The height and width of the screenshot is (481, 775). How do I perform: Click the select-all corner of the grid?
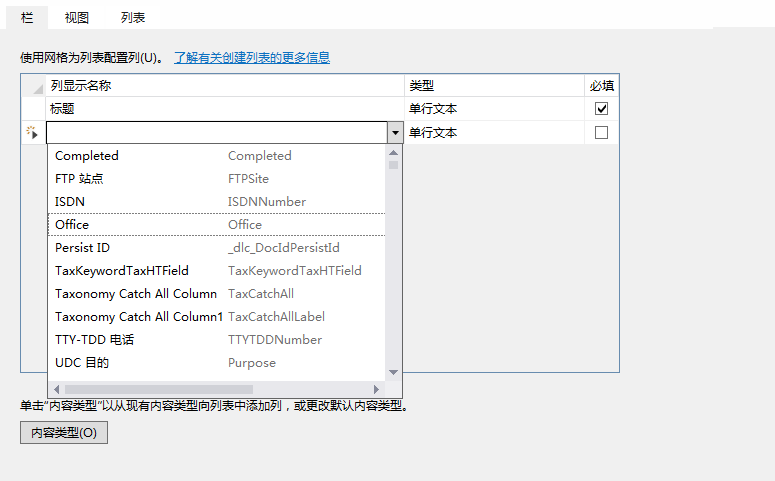click(34, 86)
